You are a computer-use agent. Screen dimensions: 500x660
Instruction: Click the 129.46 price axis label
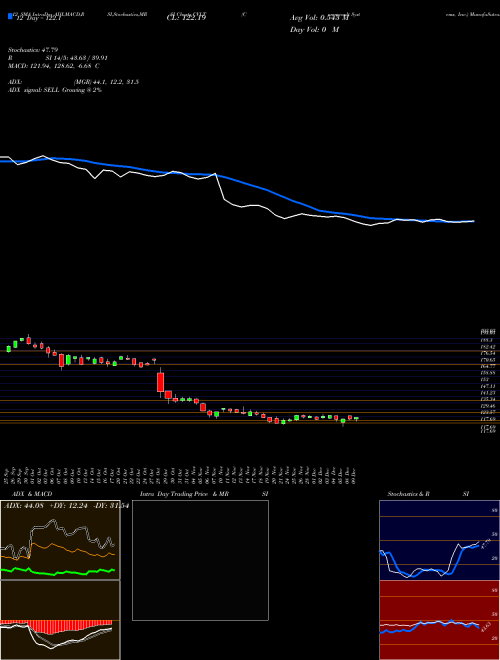point(488,406)
